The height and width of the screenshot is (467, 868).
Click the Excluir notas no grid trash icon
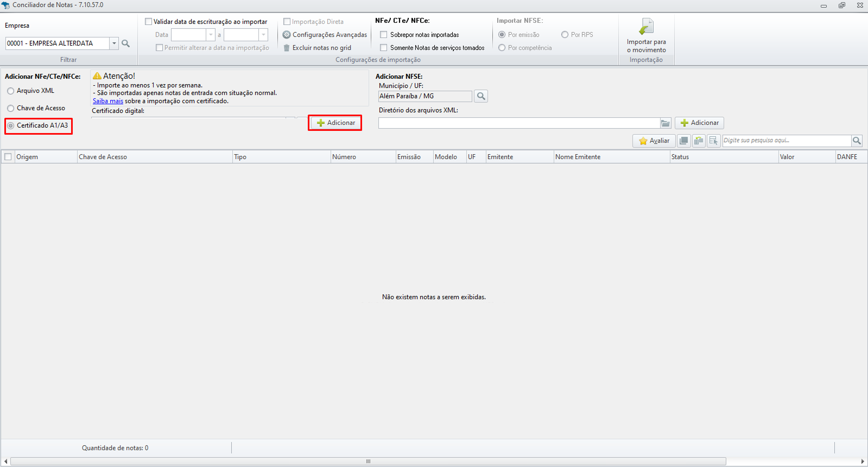(x=287, y=48)
